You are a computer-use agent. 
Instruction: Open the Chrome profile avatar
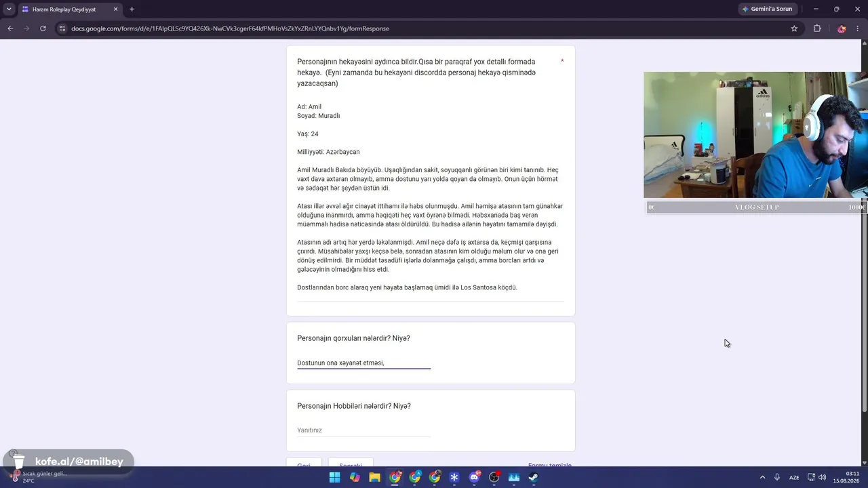click(842, 28)
